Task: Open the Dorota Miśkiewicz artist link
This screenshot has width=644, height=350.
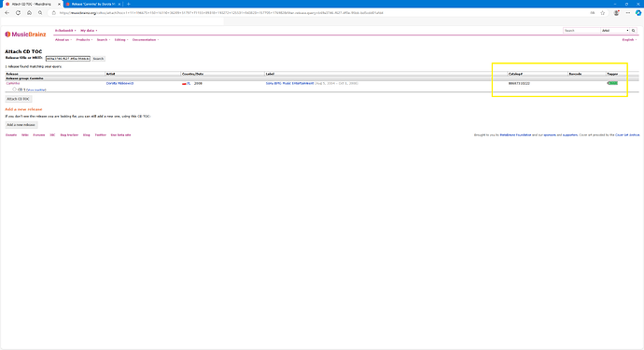Action: coord(119,83)
